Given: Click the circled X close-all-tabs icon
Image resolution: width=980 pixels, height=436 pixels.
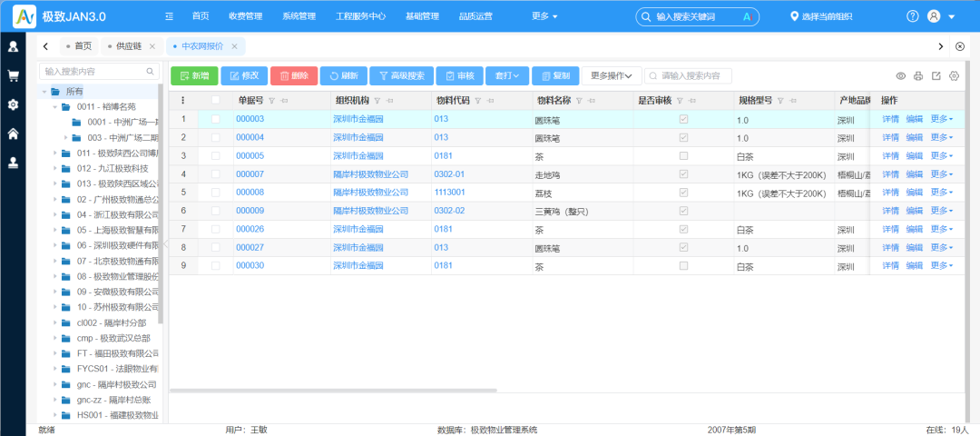Looking at the screenshot, I should coord(960,46).
